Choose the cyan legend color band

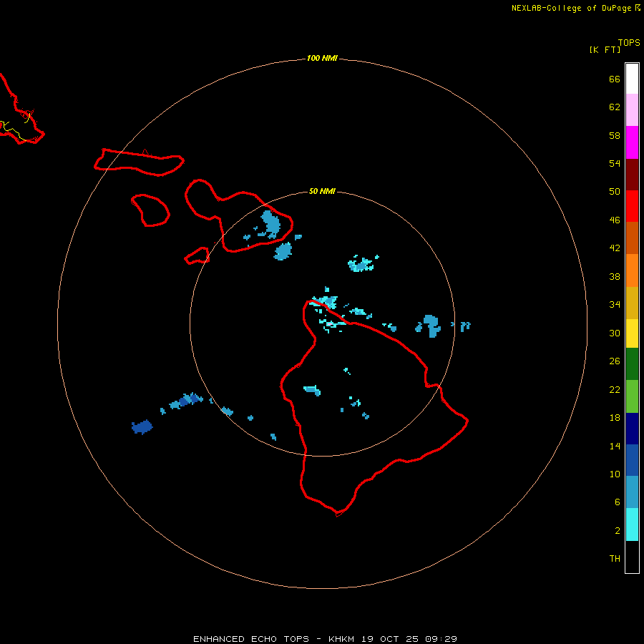pos(632,525)
